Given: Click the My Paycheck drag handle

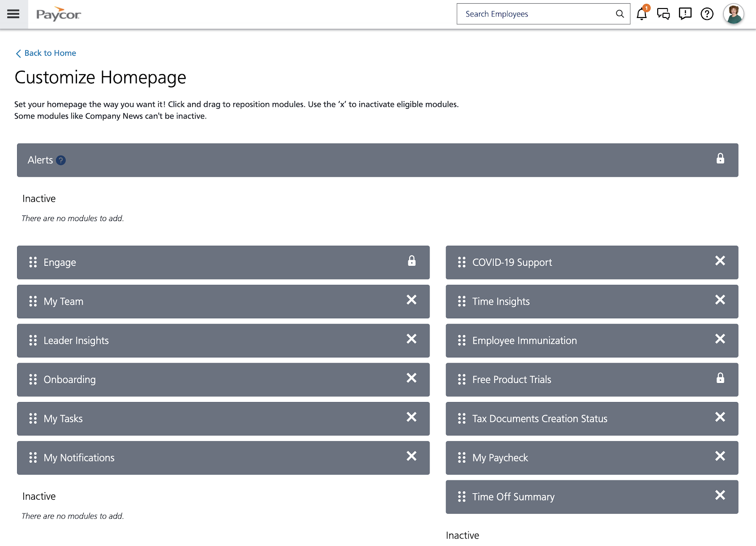Looking at the screenshot, I should (462, 458).
